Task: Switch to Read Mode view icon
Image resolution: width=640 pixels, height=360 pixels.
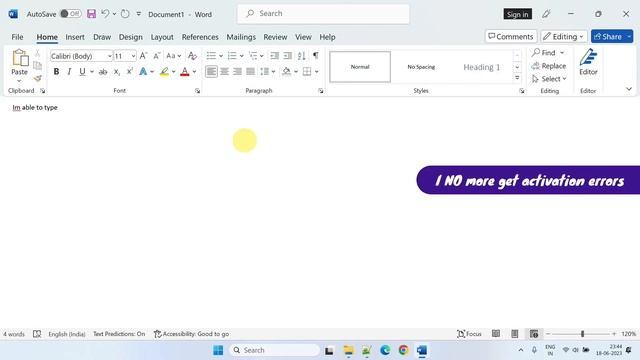Action: (x=496, y=334)
